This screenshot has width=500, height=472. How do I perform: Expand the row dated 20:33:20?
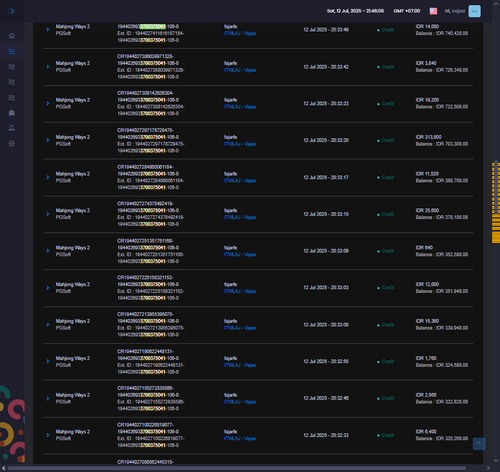click(x=48, y=140)
